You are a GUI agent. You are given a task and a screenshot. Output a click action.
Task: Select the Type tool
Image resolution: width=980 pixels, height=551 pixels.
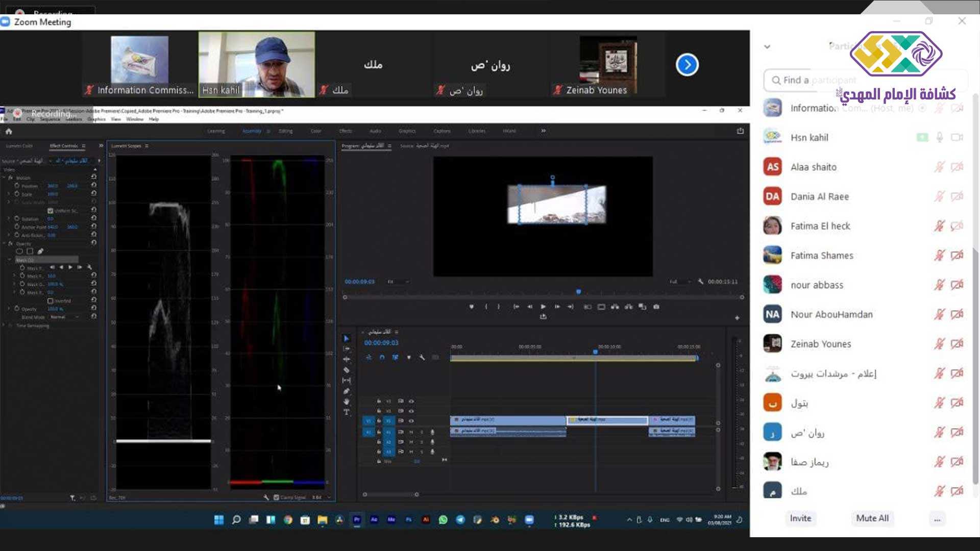tap(347, 412)
